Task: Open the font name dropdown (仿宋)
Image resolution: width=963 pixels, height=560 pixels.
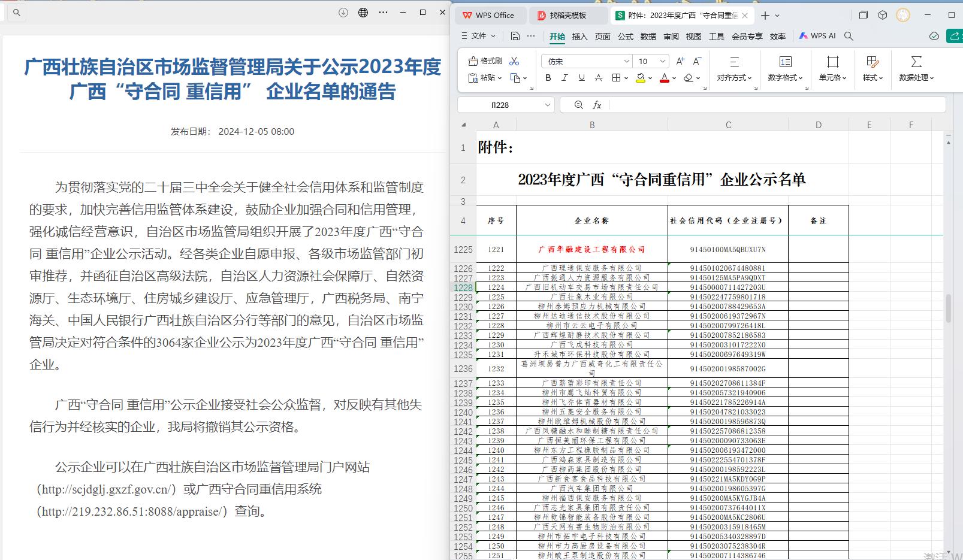Action: pyautogui.click(x=626, y=61)
